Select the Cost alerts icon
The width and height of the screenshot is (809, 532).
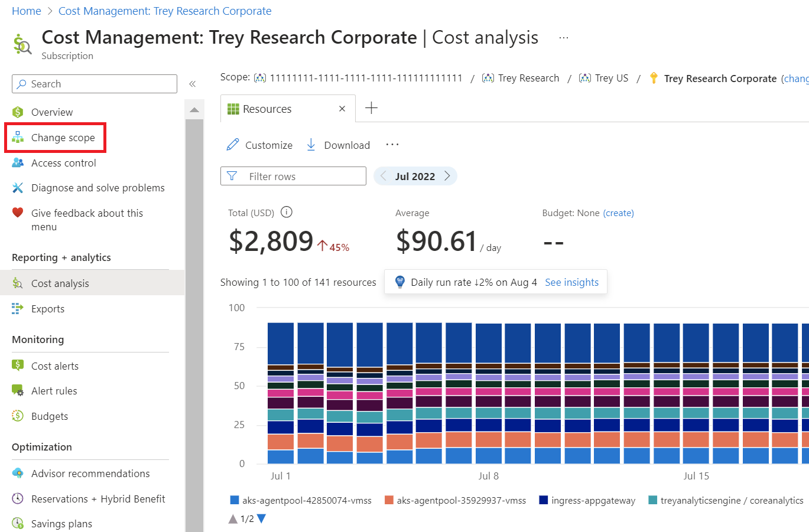[18, 365]
